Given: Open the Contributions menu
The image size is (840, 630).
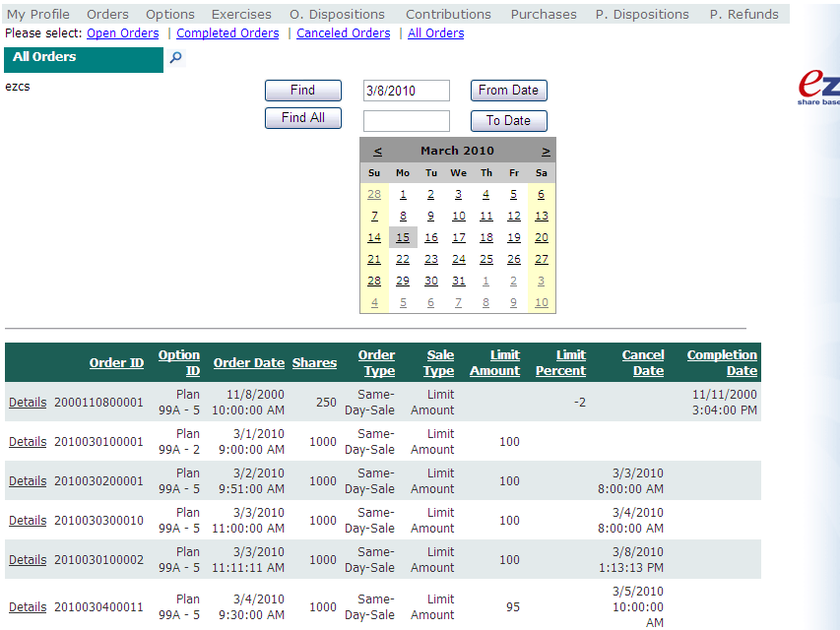Looking at the screenshot, I should (448, 14).
